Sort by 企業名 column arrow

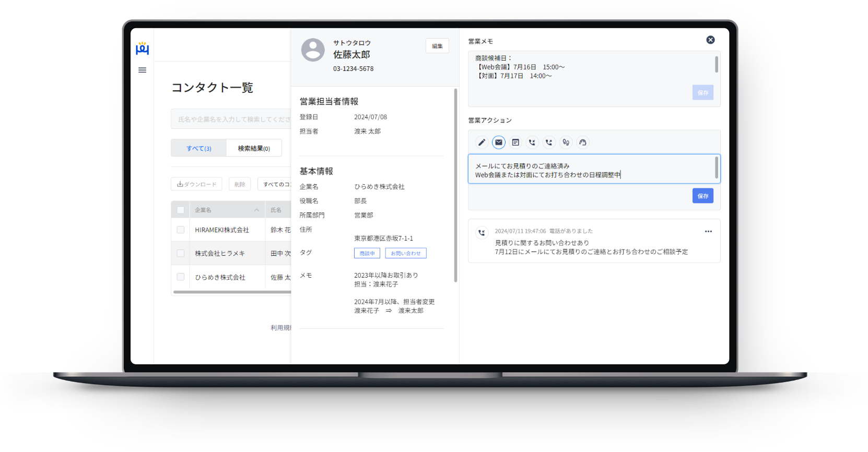tap(256, 210)
